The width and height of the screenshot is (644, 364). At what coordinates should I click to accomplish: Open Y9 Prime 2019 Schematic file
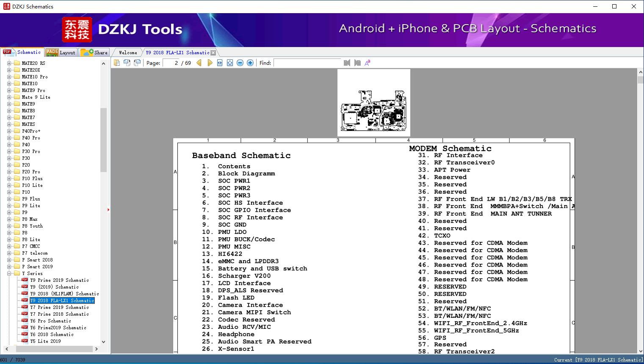point(60,280)
